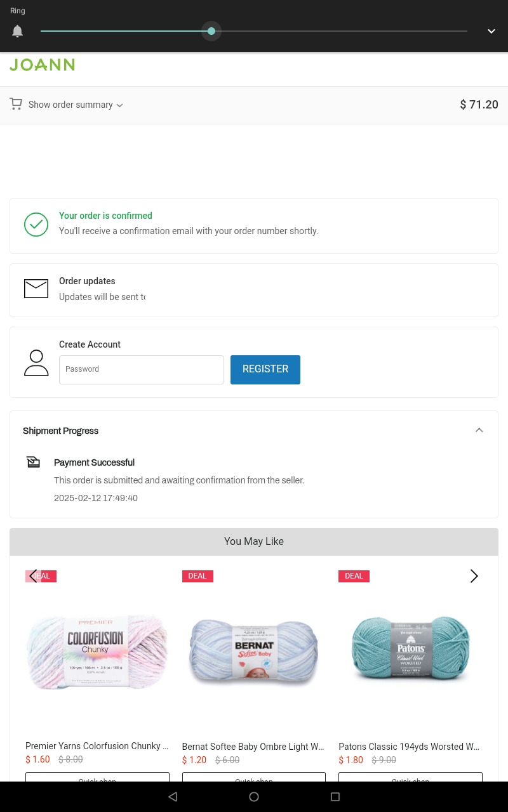Click the create account person icon
This screenshot has height=812, width=508.
tap(36, 363)
